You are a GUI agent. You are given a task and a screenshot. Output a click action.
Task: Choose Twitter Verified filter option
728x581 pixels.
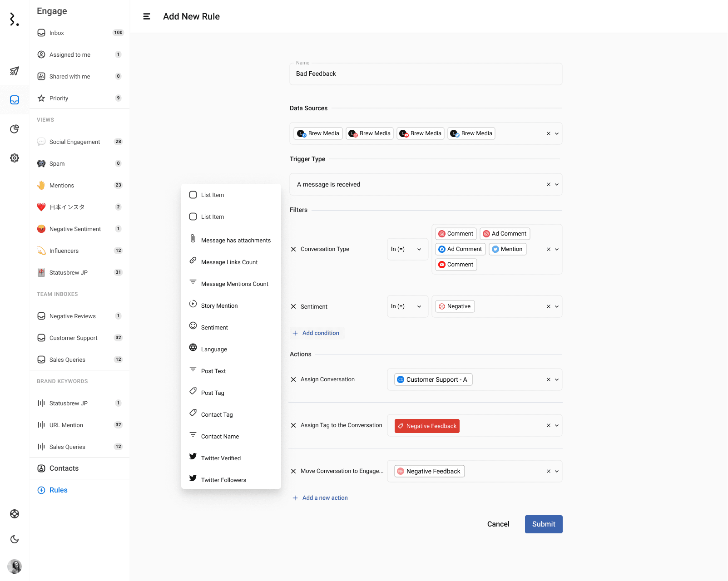click(x=221, y=458)
